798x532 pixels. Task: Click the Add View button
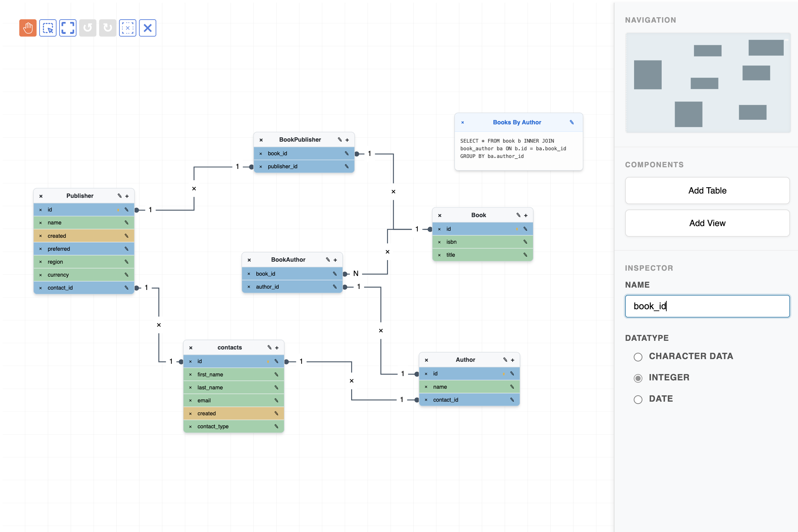click(x=707, y=223)
